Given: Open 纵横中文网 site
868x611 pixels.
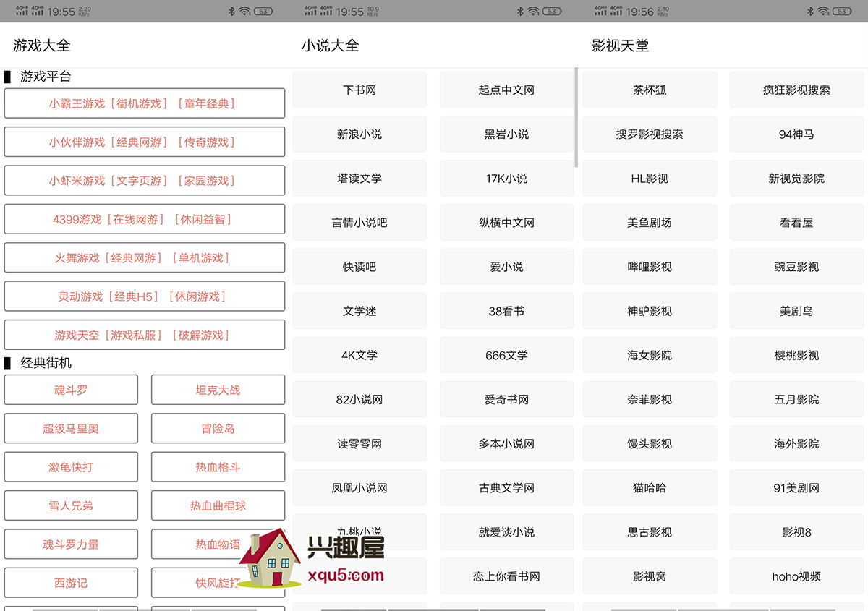Looking at the screenshot, I should point(506,223).
